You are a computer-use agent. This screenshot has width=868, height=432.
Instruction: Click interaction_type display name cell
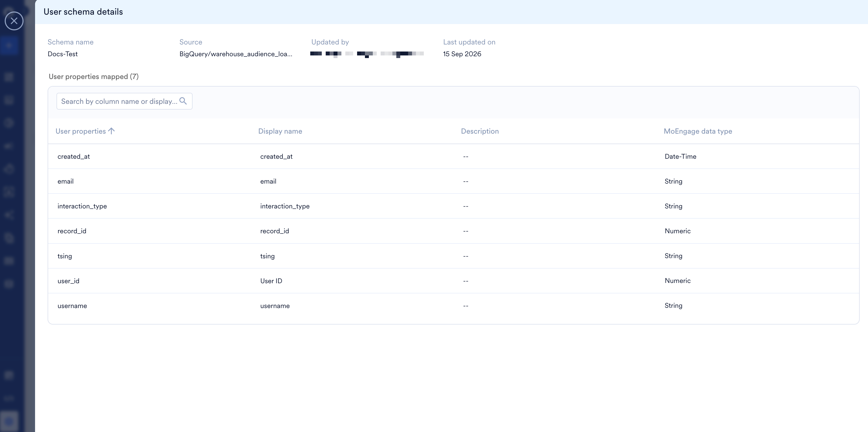tap(285, 206)
